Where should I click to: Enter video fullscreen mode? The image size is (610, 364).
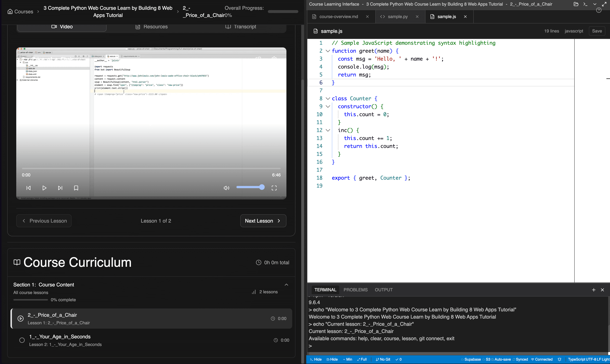(x=274, y=188)
